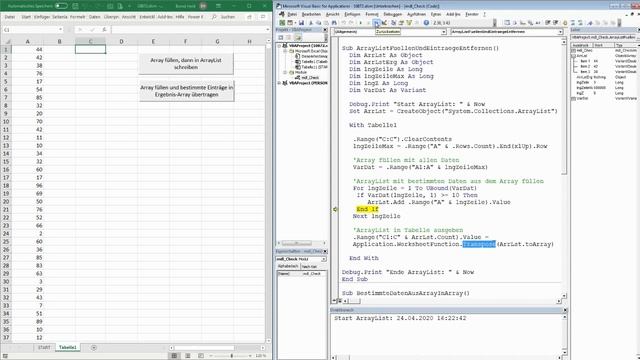Open the Extras menu in the VBA editor
The image size is (640, 360).
tap(436, 14)
